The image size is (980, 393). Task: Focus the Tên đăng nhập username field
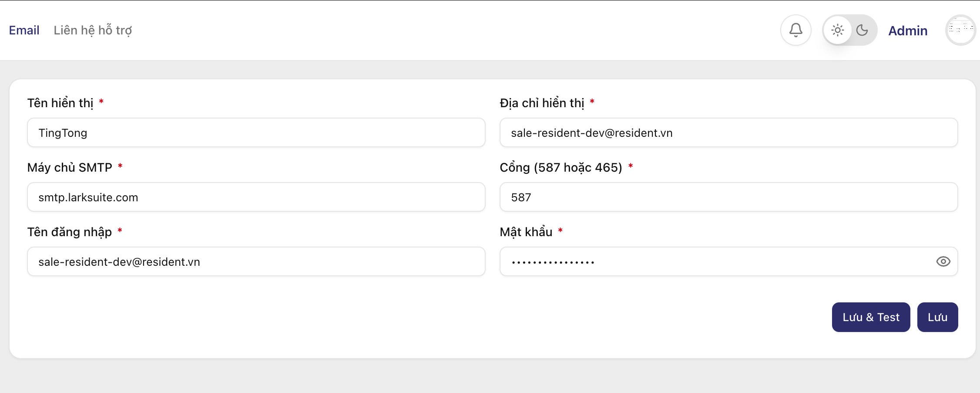pyautogui.click(x=256, y=261)
